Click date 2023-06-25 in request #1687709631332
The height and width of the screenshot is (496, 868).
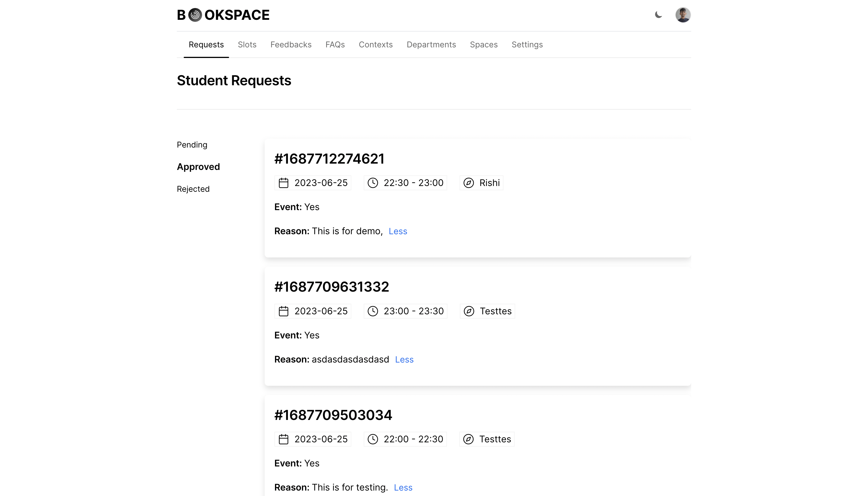[x=321, y=311]
